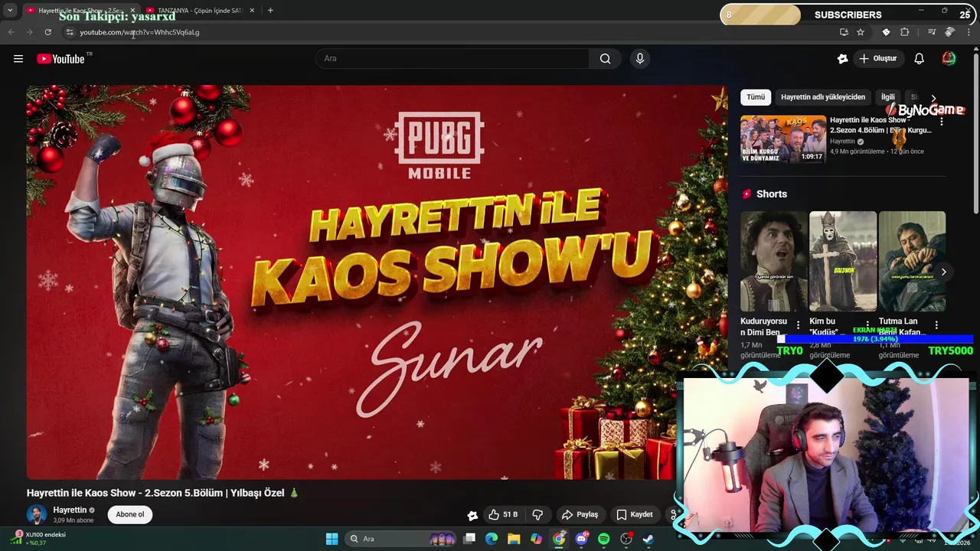The height and width of the screenshot is (551, 980).
Task: Click the magnifier search button
Action: [x=606, y=59]
